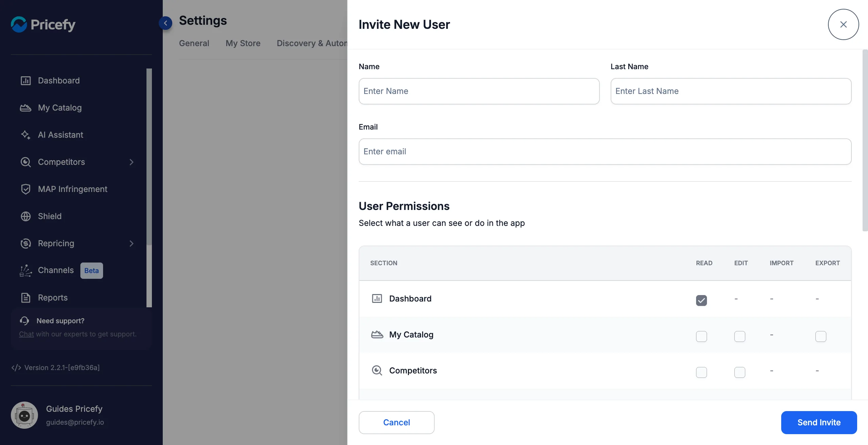Screen dimensions: 868x445
Task: Click the User Permissions heading
Action: tap(404, 206)
